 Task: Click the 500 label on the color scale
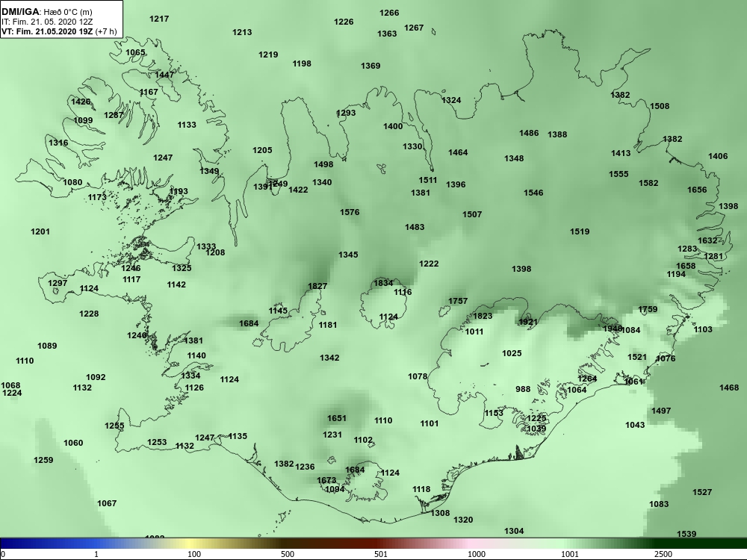point(288,554)
